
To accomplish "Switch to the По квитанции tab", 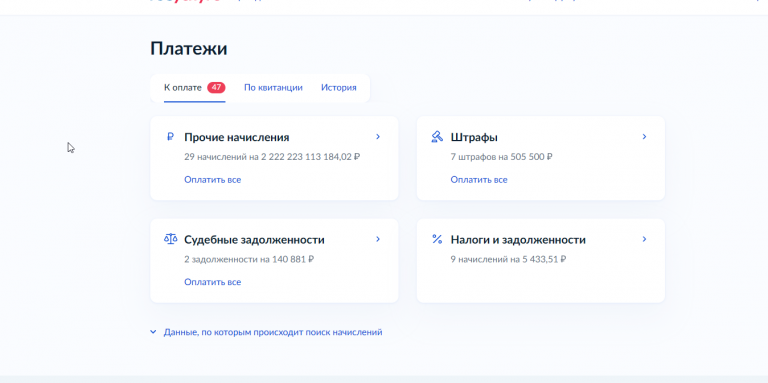I will (x=273, y=88).
